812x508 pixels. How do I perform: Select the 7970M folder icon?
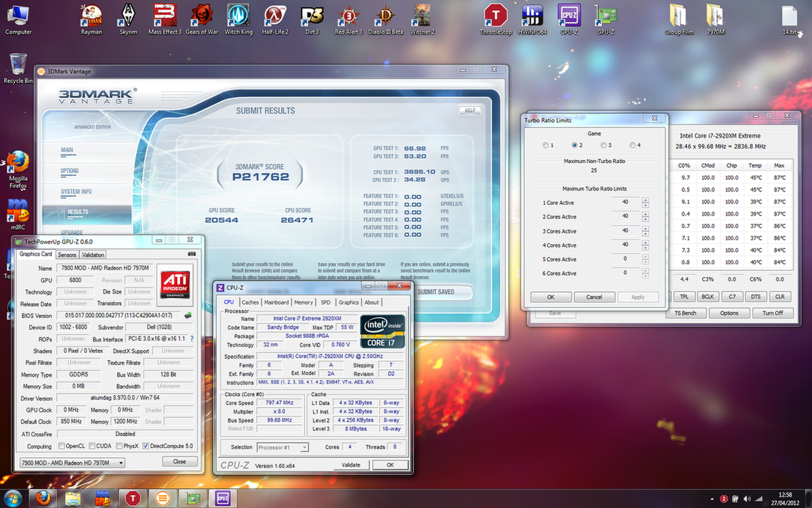(716, 19)
